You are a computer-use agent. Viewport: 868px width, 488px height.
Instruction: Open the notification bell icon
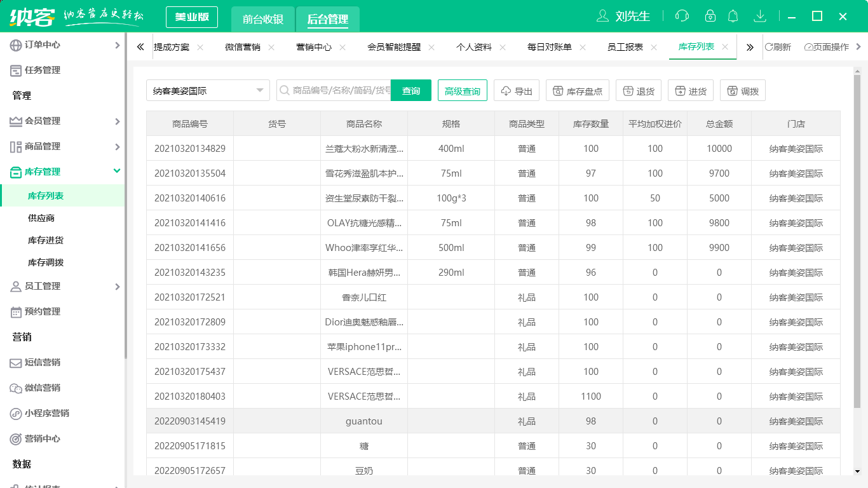point(733,16)
